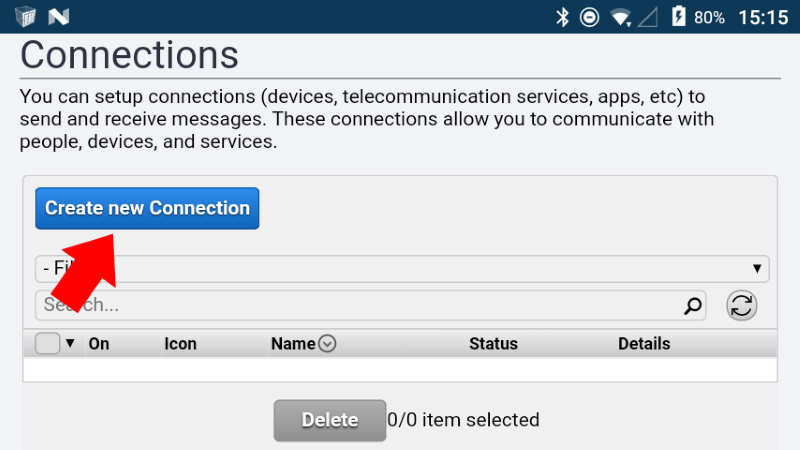The height and width of the screenshot is (450, 800).
Task: Click the Icon column header
Action: point(180,344)
